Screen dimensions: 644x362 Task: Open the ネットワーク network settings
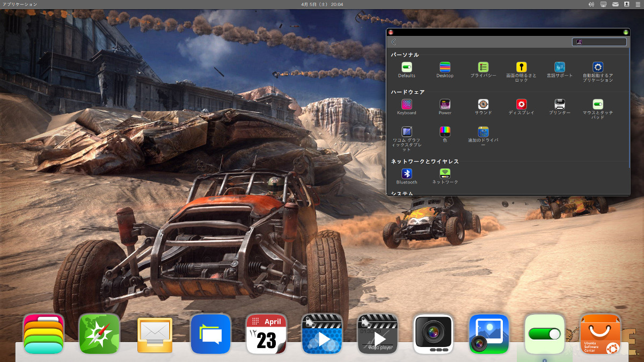445,176
